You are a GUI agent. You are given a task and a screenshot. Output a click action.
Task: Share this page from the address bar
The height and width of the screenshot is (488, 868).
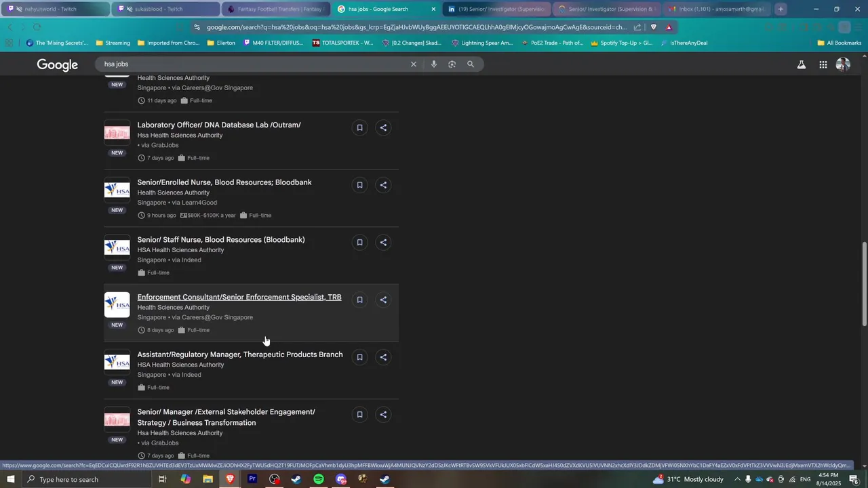[637, 27]
